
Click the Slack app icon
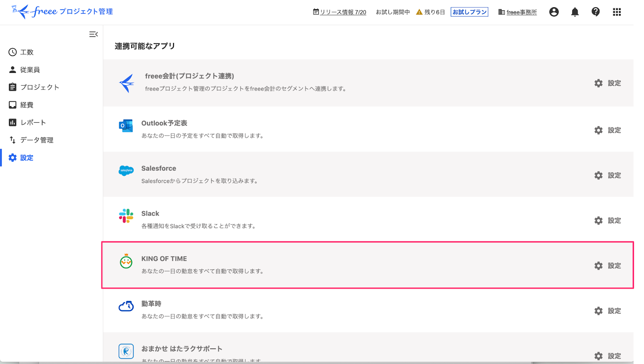click(126, 216)
